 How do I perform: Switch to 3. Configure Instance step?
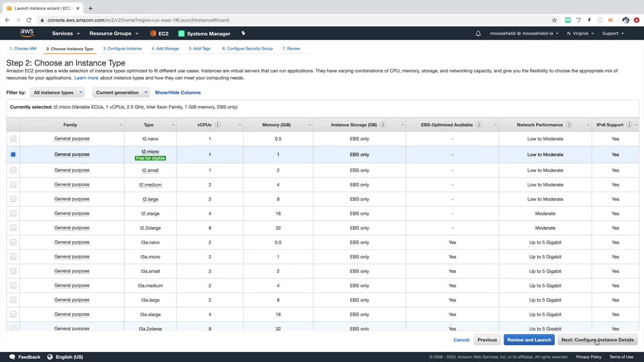(122, 49)
